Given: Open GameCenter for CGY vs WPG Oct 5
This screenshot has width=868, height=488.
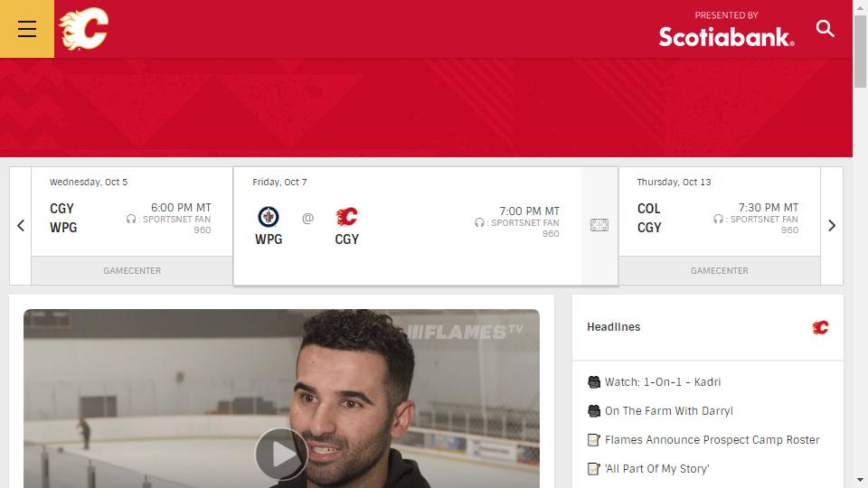Looking at the screenshot, I should pyautogui.click(x=132, y=270).
